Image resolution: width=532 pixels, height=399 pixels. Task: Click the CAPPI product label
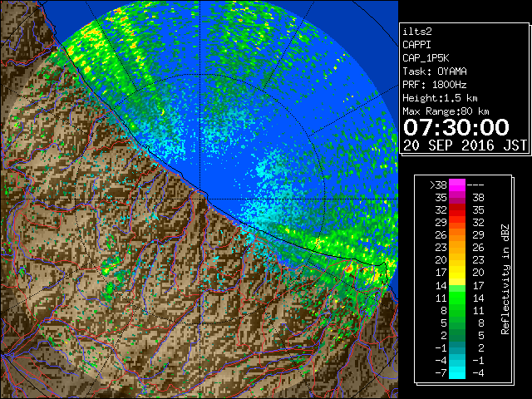[x=416, y=45]
